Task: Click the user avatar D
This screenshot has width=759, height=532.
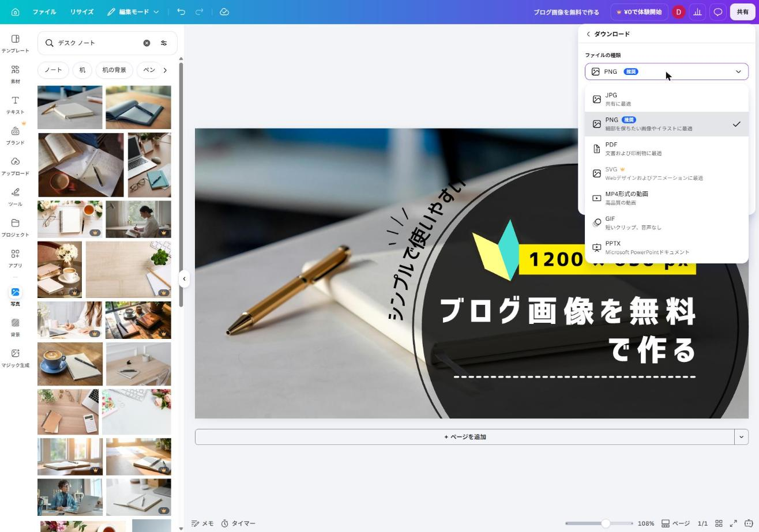Action: click(678, 12)
